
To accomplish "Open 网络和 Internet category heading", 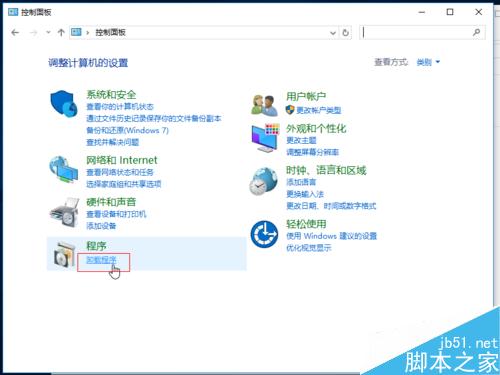I will pos(122,160).
